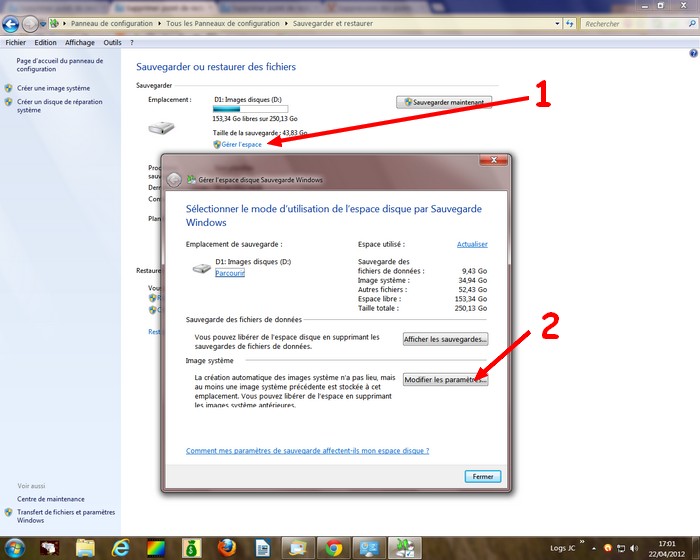Open the document editor icon in taskbar
The height and width of the screenshot is (560, 700).
(262, 548)
